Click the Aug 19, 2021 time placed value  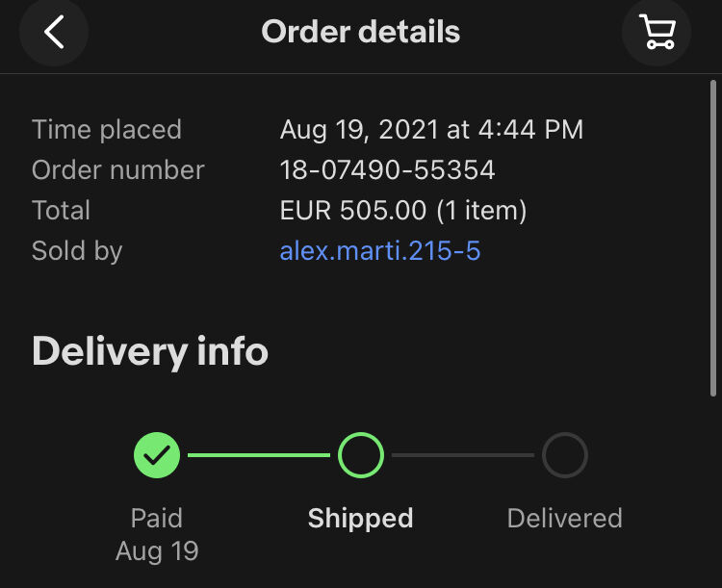coord(431,129)
